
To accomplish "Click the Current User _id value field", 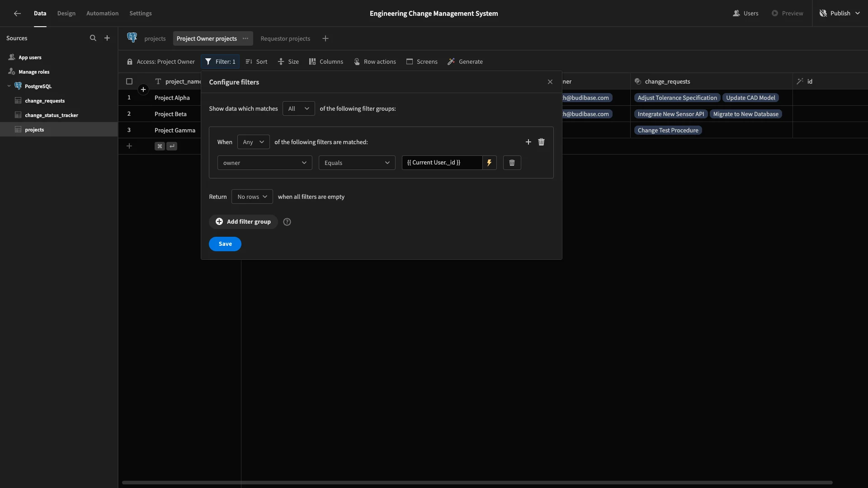I will (x=442, y=163).
